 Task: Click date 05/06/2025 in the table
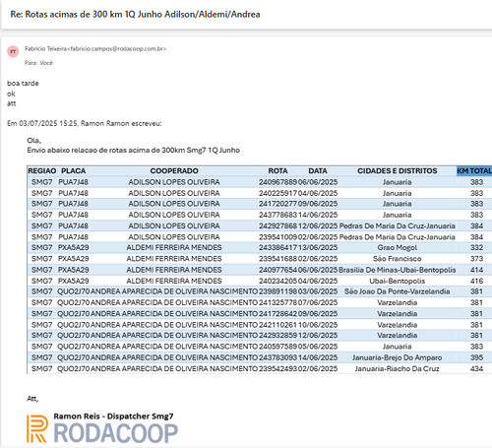point(318,347)
